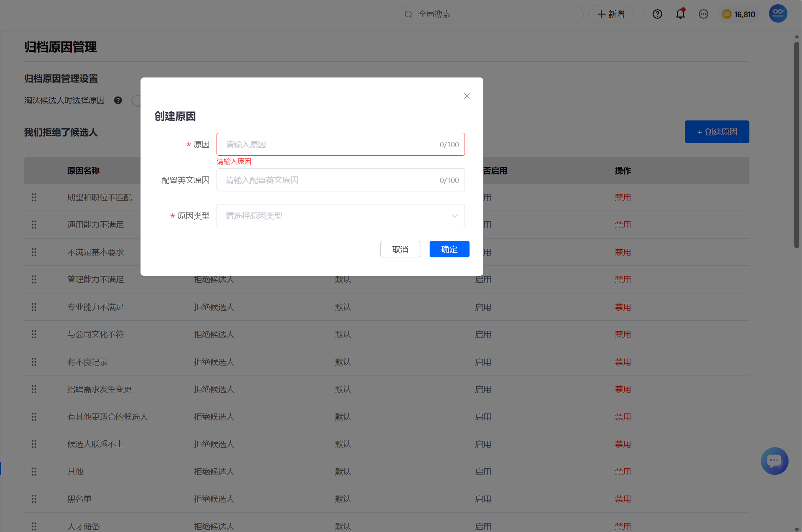Click 禁用 for 候选人联系不上
802x532 pixels.
[623, 444]
